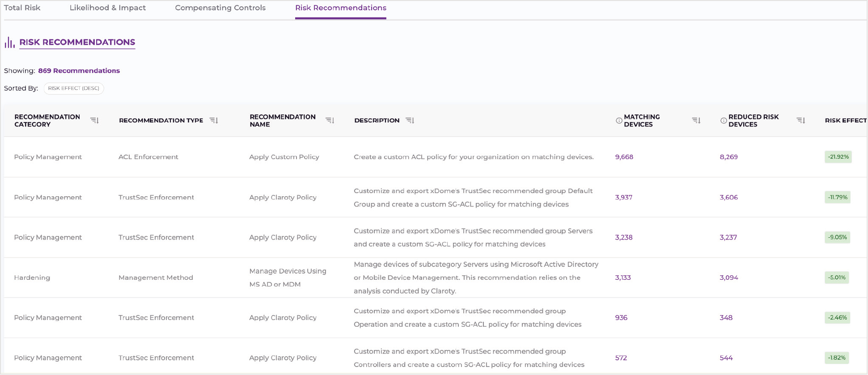Viewport: 868px width, 375px height.
Task: Open matching devices count 3,238
Action: (x=624, y=237)
